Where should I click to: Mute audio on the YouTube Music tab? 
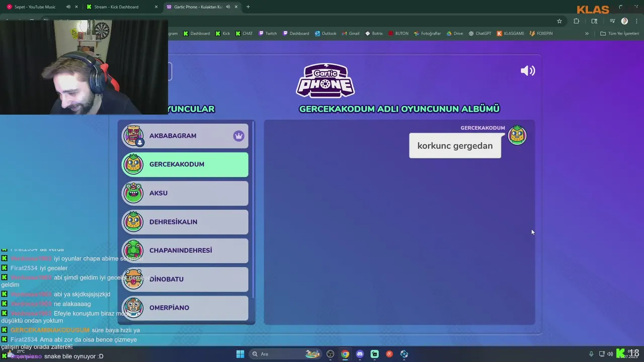68,7
